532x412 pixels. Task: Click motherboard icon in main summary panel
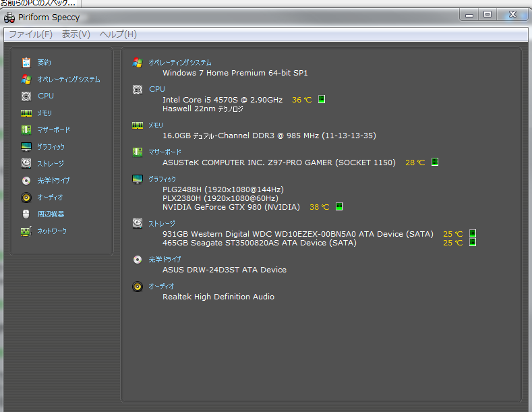coord(138,152)
